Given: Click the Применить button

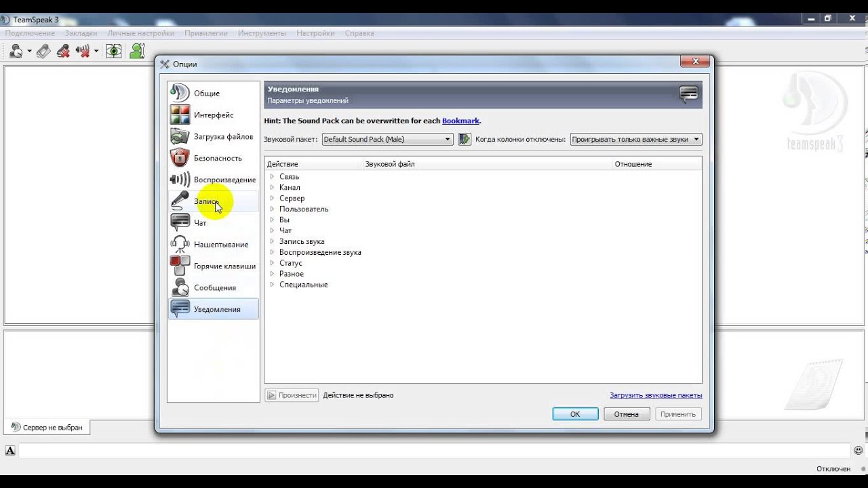Looking at the screenshot, I should click(678, 414).
